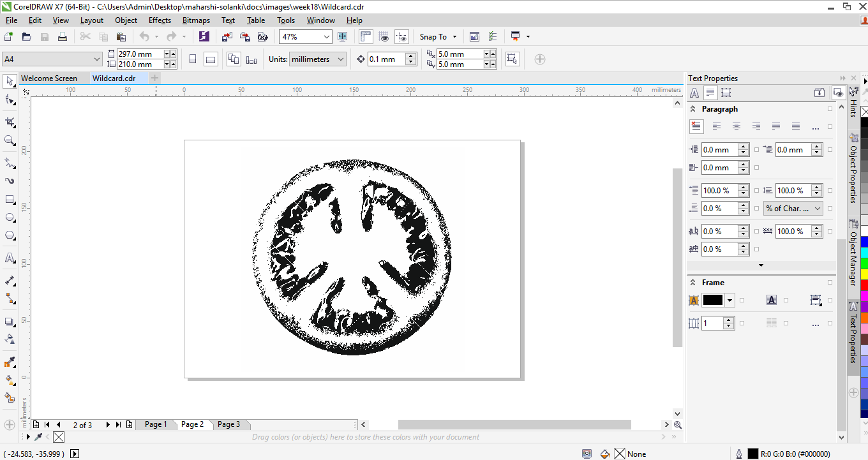Show the Frame section button in Text Properties
This screenshot has width=868, height=460.
tap(726, 93)
